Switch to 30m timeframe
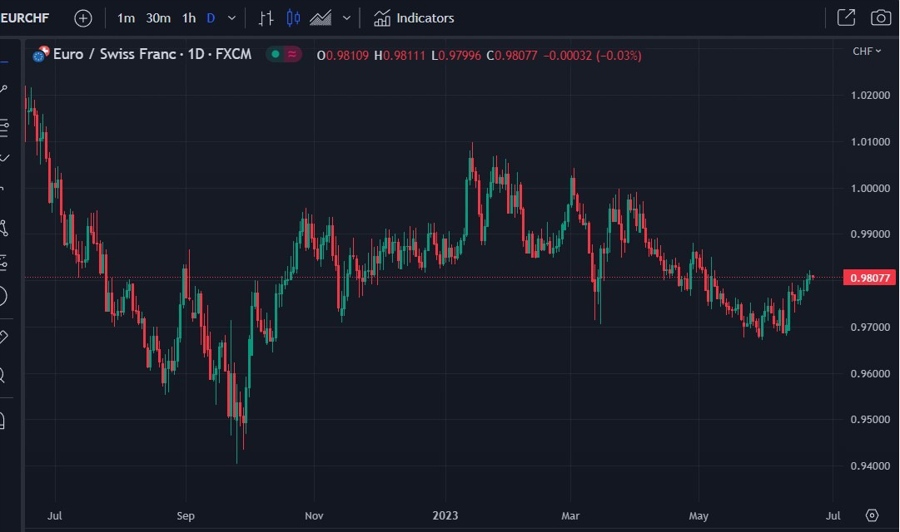Image resolution: width=900 pixels, height=532 pixels. (158, 18)
